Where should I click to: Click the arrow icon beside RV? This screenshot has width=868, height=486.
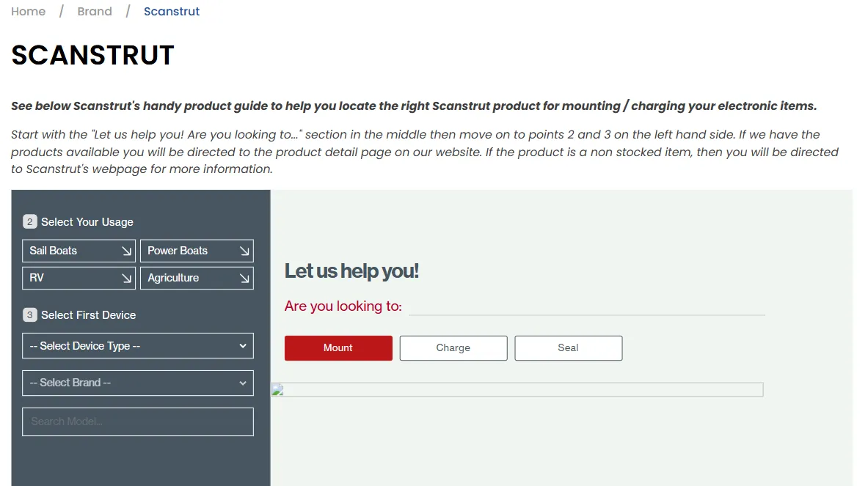point(128,278)
